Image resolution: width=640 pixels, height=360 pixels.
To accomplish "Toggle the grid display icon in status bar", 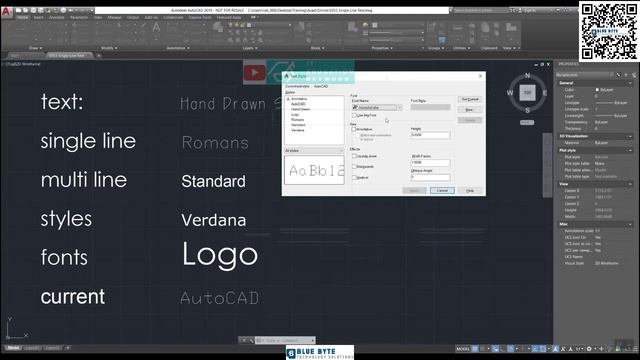I will point(475,349).
